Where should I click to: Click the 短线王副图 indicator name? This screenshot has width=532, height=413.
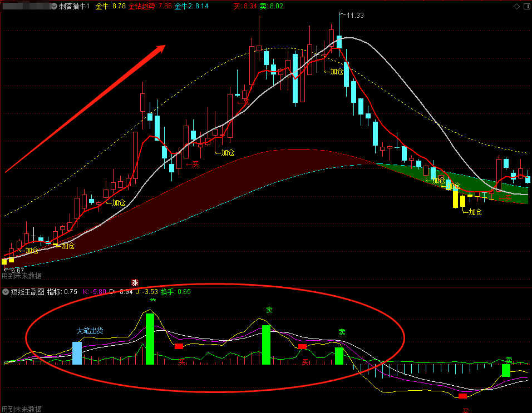pyautogui.click(x=27, y=291)
